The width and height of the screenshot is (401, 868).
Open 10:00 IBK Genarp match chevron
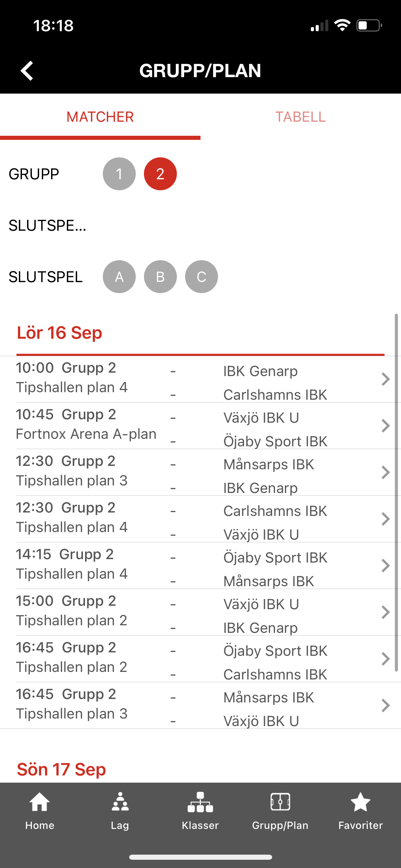[386, 379]
